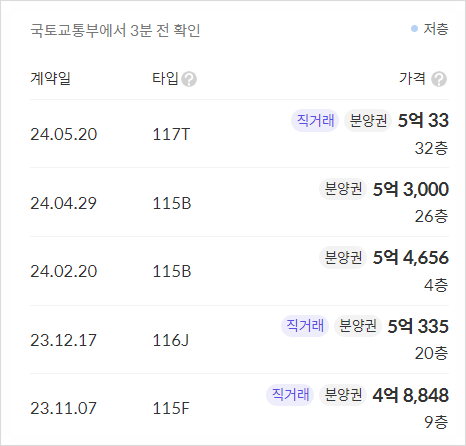Image resolution: width=466 pixels, height=446 pixels.
Task: Click the help icon next to 타입
Action: point(189,79)
